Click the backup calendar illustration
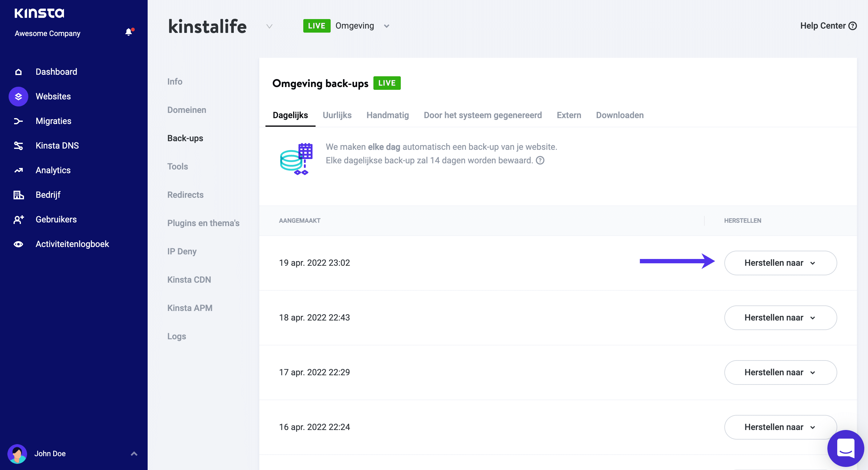The image size is (868, 470). tap(297, 158)
